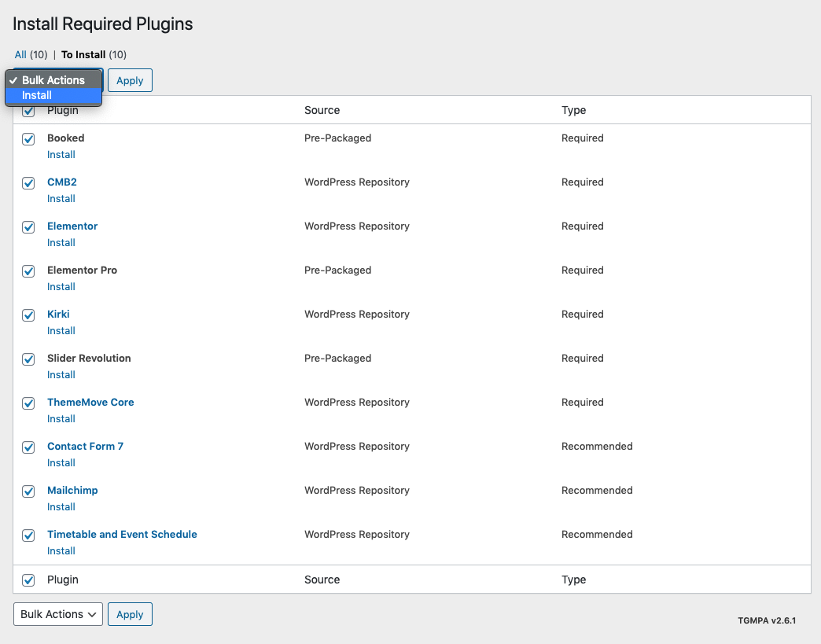Click Required type in Booked row

pyautogui.click(x=582, y=138)
